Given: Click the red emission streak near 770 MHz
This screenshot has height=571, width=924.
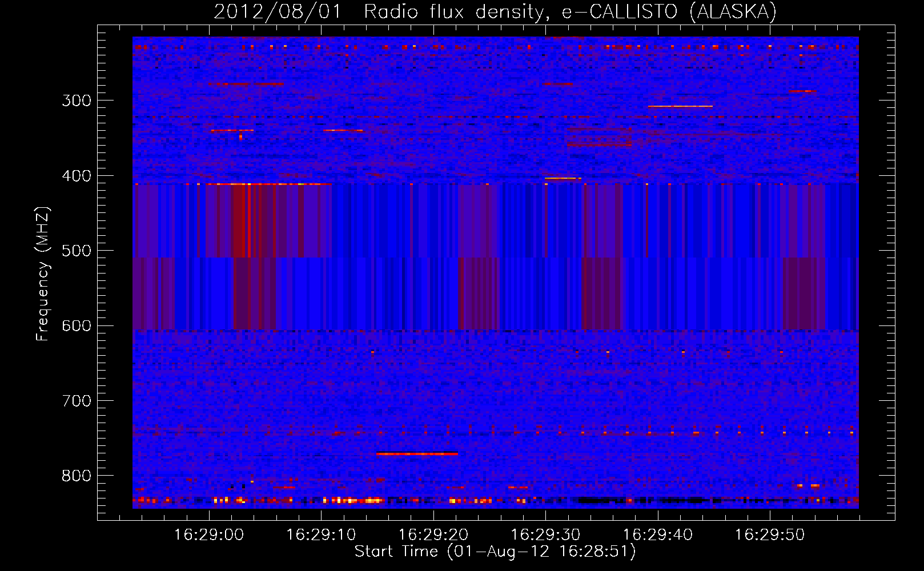Looking at the screenshot, I should (417, 453).
